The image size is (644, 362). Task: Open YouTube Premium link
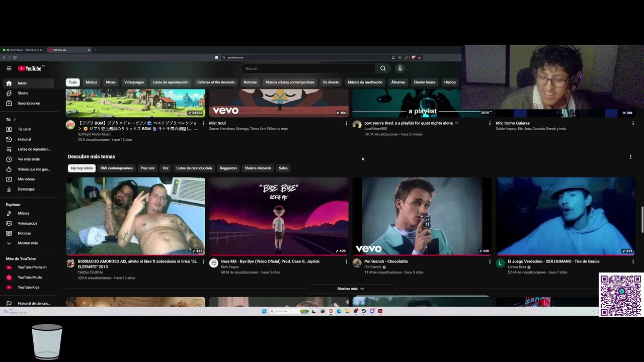click(29, 267)
